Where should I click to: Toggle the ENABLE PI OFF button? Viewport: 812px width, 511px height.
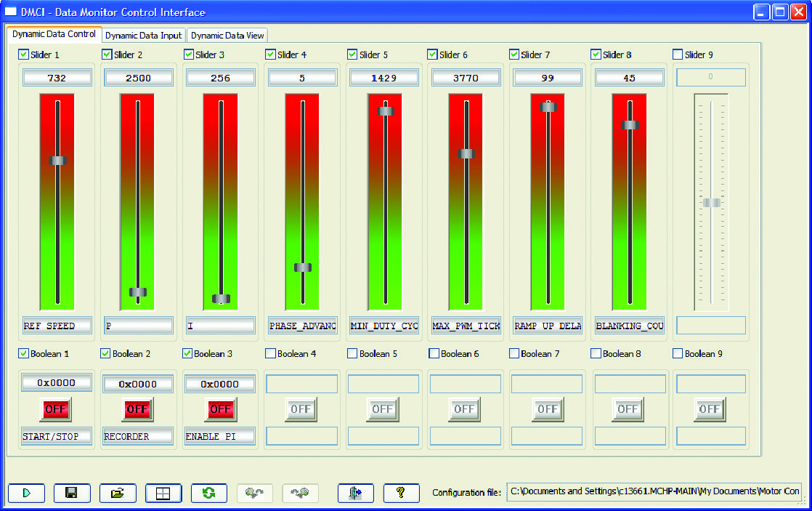[220, 409]
